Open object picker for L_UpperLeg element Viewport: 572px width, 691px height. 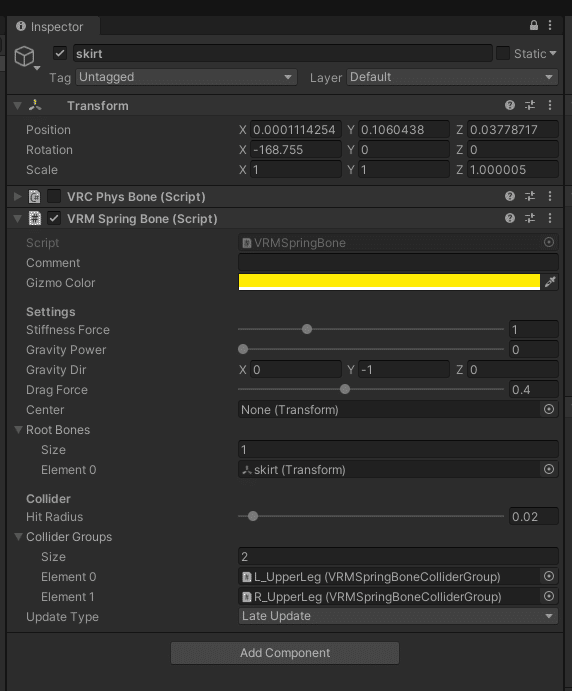coord(549,576)
